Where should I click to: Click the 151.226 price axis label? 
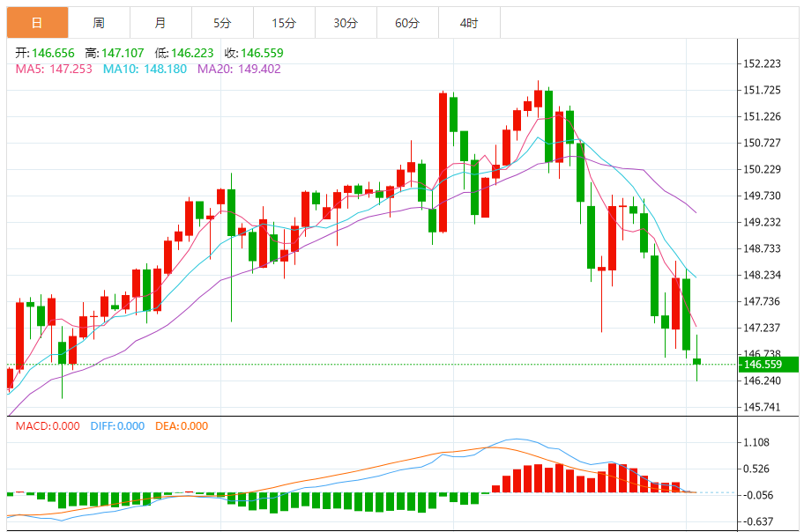point(762,116)
